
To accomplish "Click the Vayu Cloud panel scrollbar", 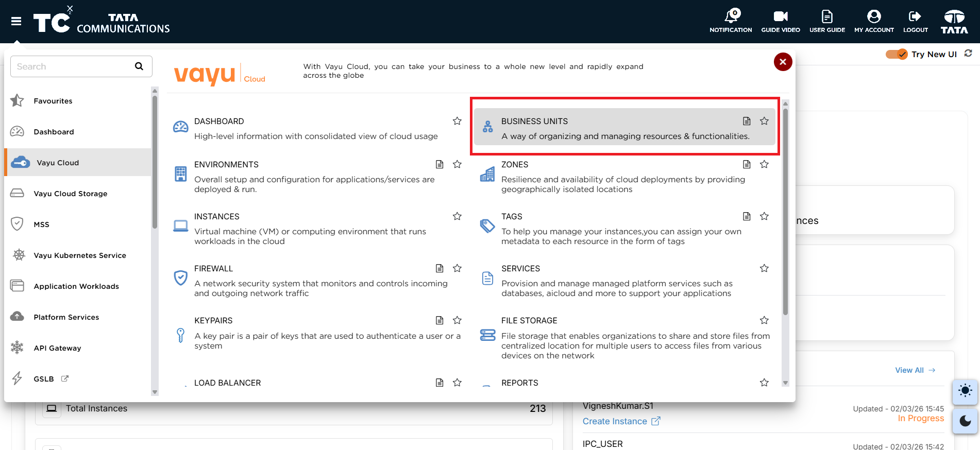I will (x=785, y=211).
